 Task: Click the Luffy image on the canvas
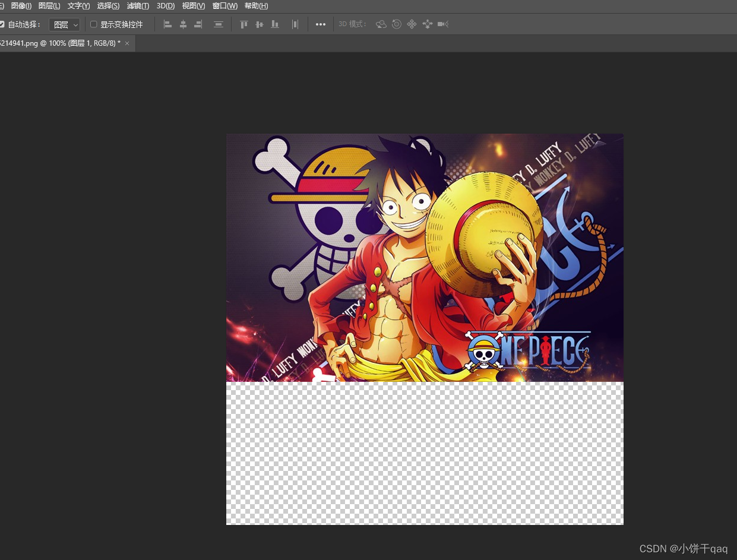pos(425,258)
